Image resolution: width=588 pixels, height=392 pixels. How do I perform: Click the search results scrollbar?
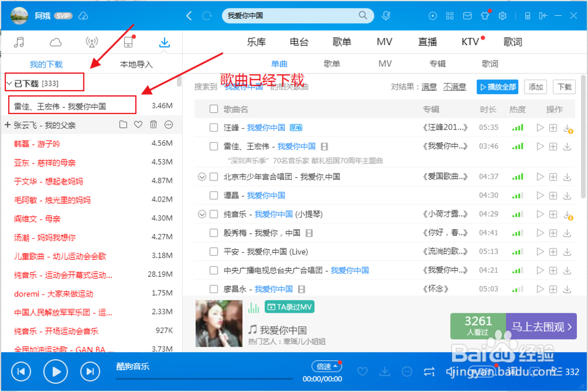coord(583,136)
